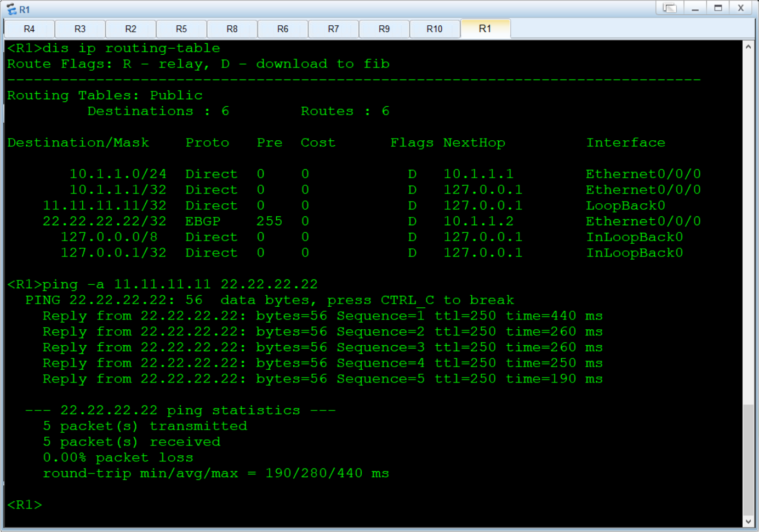The height and width of the screenshot is (532, 759).
Task: Click the 'Routes : 6' text
Action: 345,111
